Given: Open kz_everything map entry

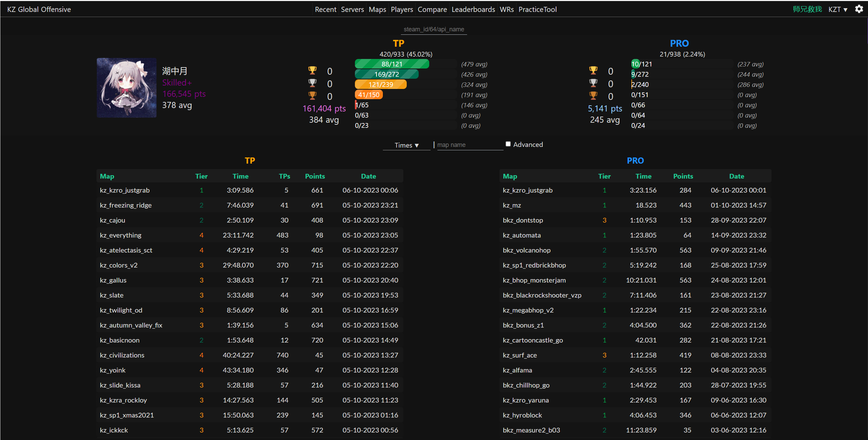Looking at the screenshot, I should (120, 235).
